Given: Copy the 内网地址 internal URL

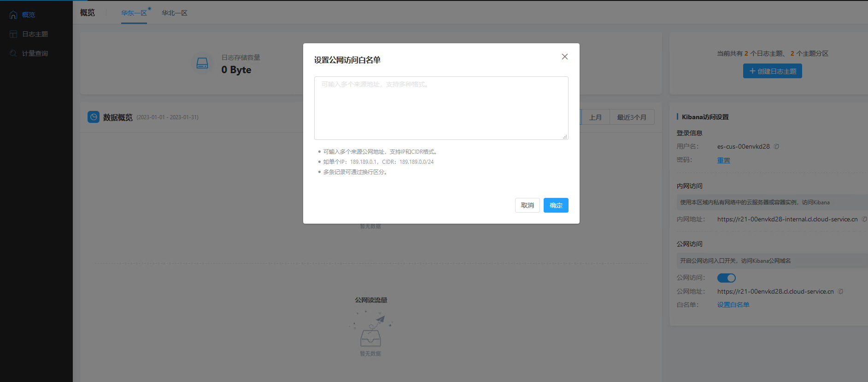Looking at the screenshot, I should pos(864,219).
